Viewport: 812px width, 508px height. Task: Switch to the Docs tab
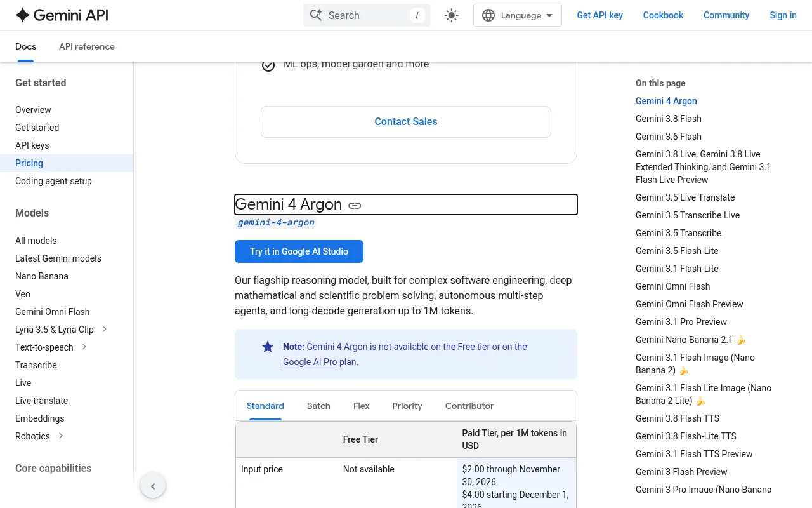coord(25,46)
